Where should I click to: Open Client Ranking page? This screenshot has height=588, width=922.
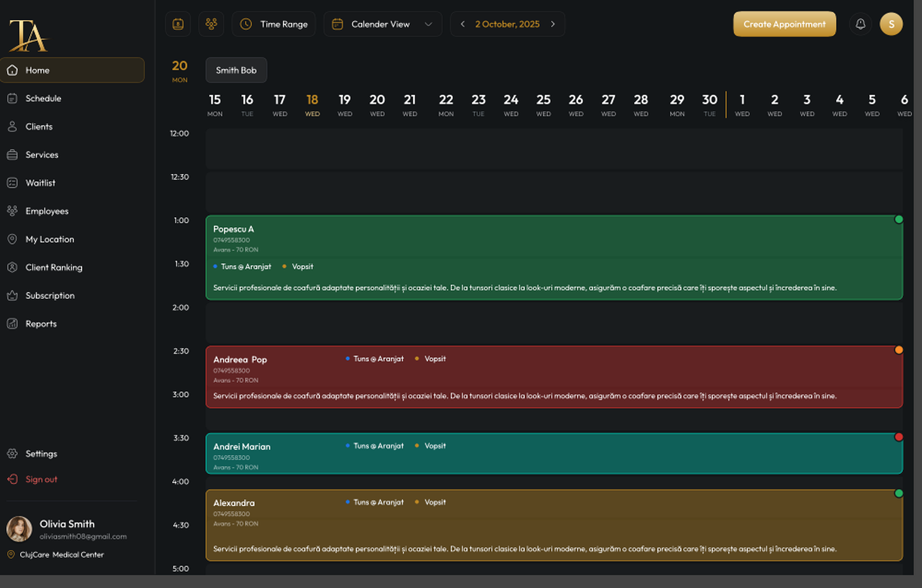pos(54,267)
